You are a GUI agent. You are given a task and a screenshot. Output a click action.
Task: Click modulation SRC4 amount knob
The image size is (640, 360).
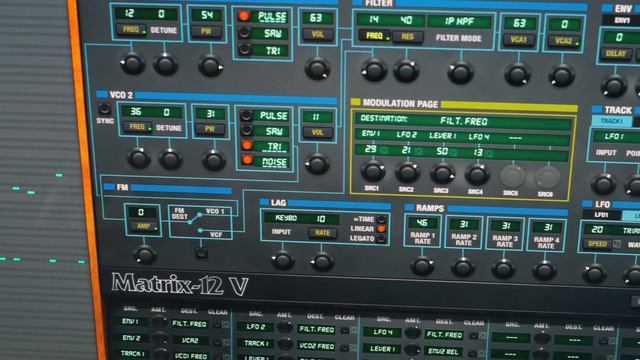point(477,175)
